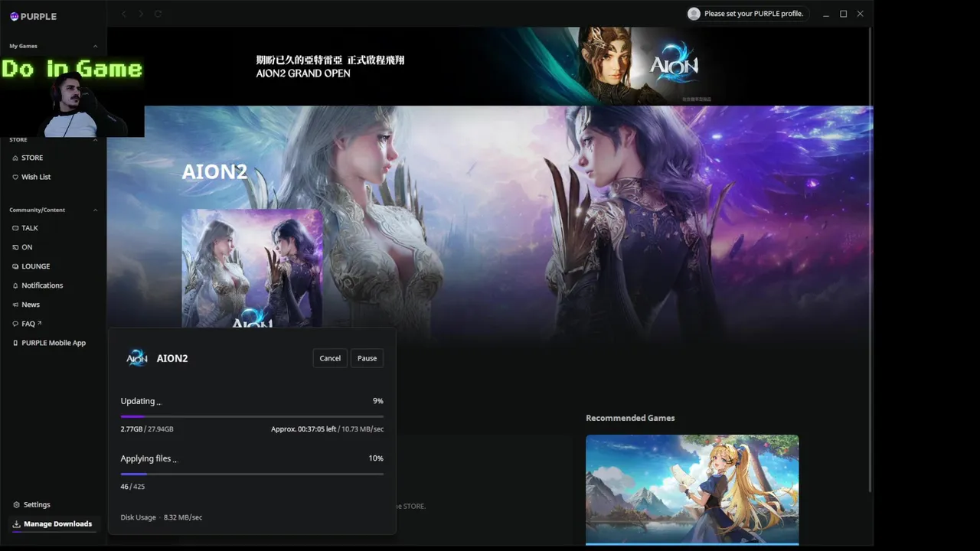Collapse the Community/Content section
The image size is (980, 551).
(96, 210)
